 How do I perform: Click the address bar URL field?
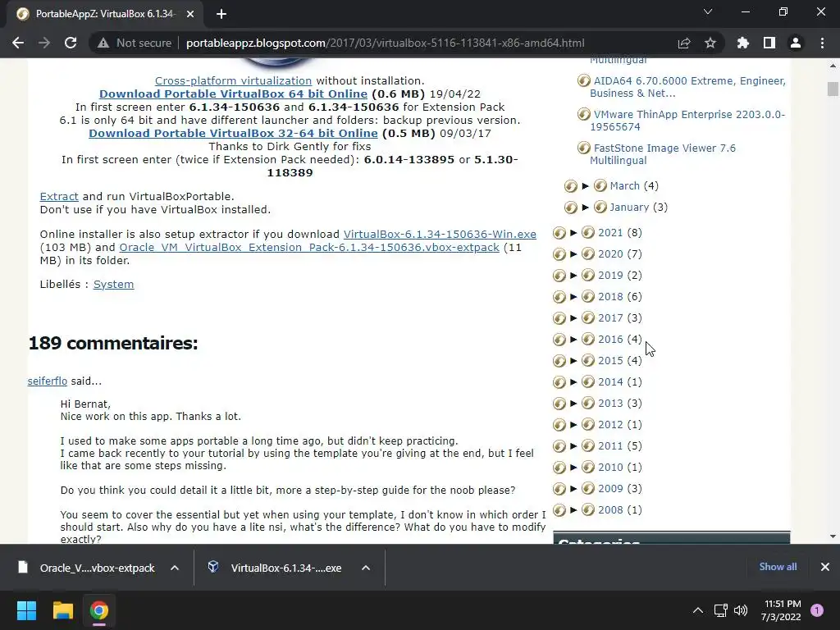point(385,43)
